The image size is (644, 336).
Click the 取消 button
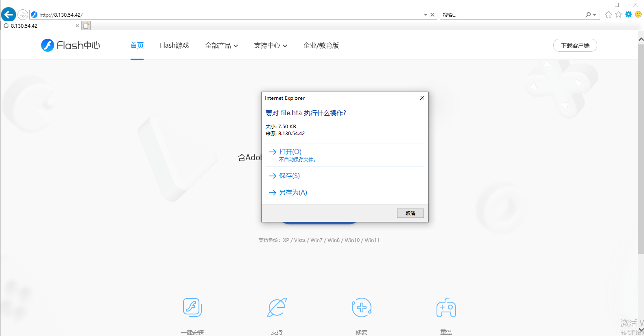[410, 213]
